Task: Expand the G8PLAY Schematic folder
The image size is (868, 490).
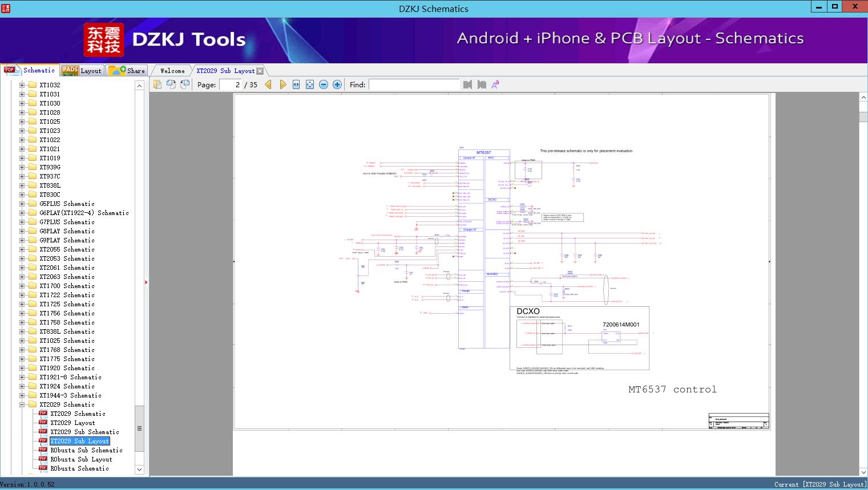Action: coord(22,231)
